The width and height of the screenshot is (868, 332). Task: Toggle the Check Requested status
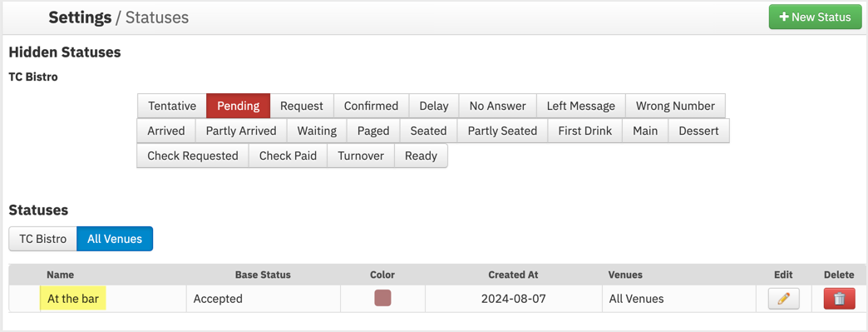(x=193, y=156)
